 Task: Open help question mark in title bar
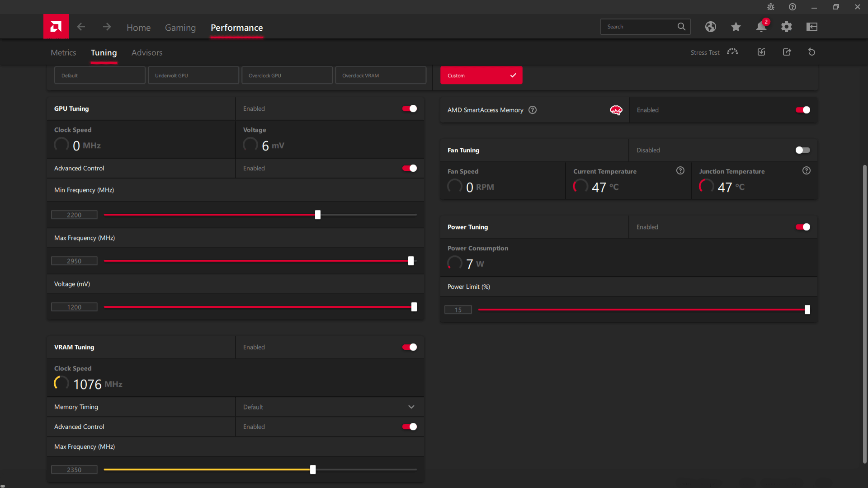tap(793, 7)
